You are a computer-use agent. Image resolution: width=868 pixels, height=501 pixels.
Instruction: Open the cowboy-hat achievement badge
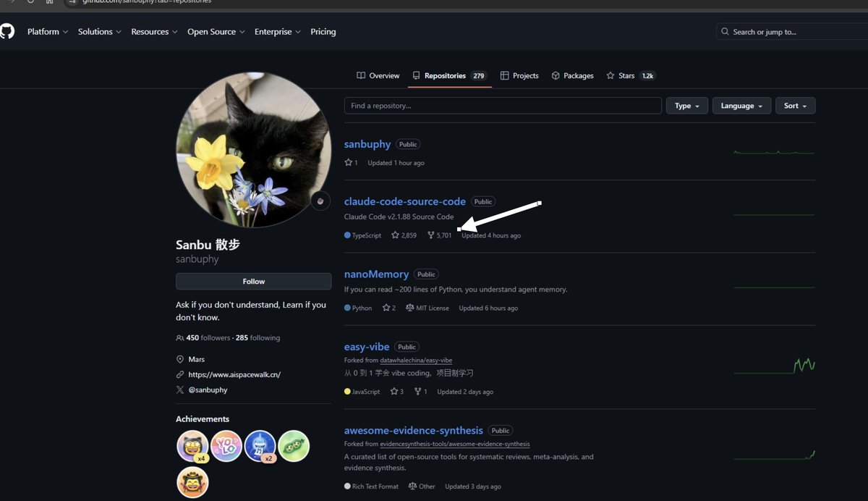coord(192,482)
